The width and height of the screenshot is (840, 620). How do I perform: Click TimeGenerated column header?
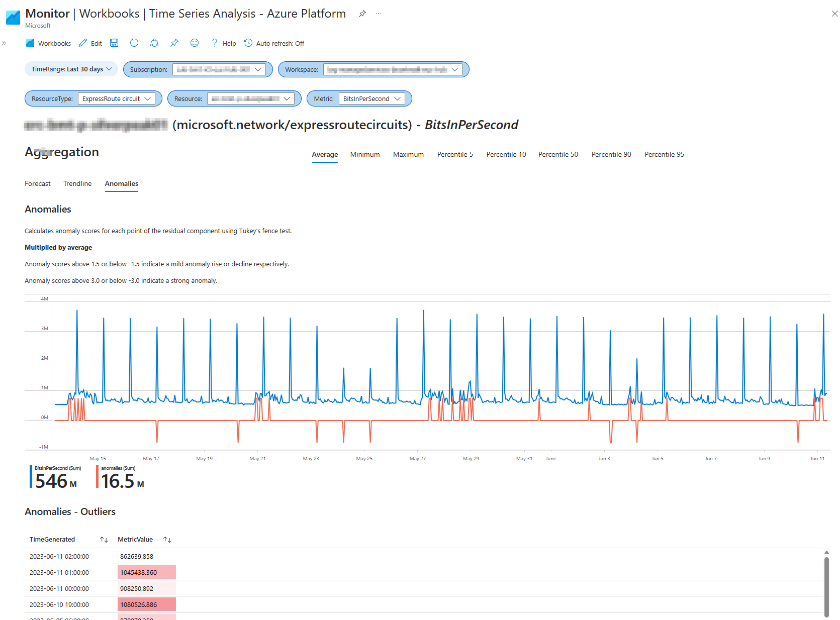click(52, 540)
